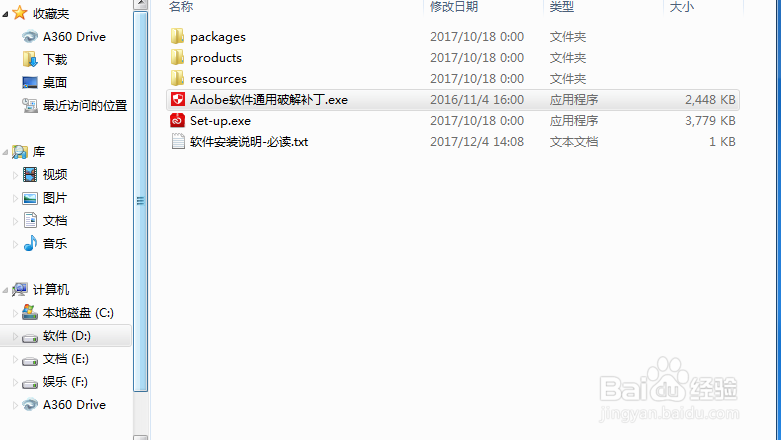Expand the 视频 library node
The height and width of the screenshot is (440, 781).
[x=15, y=175]
